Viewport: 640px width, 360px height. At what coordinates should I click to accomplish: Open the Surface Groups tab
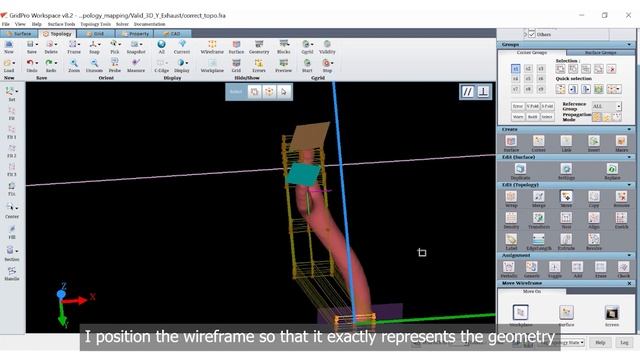600,53
